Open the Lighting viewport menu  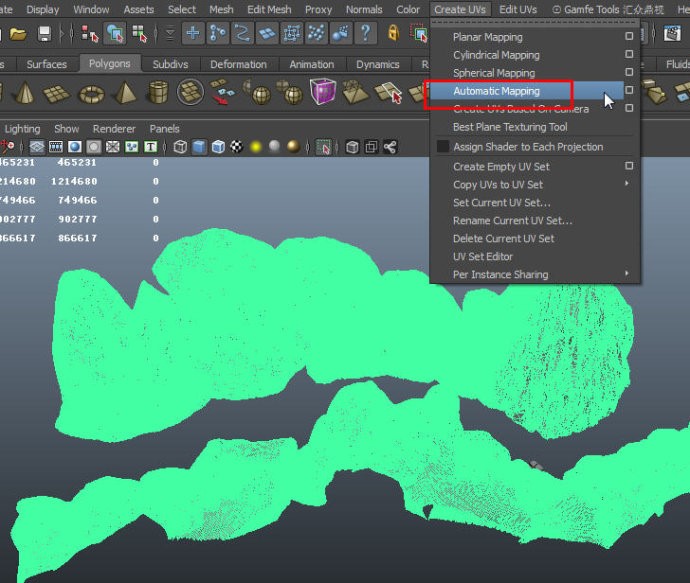[22, 129]
